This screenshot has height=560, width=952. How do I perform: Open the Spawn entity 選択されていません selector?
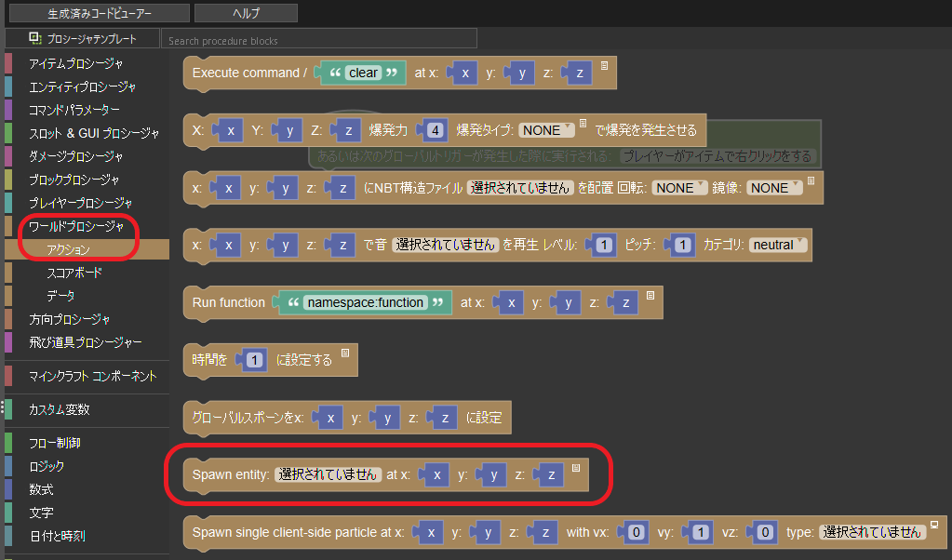tap(329, 474)
